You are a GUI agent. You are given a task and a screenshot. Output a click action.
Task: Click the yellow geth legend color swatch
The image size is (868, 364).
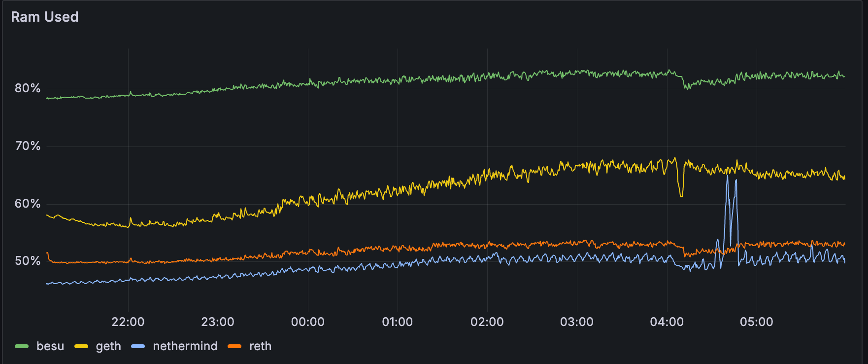(81, 346)
